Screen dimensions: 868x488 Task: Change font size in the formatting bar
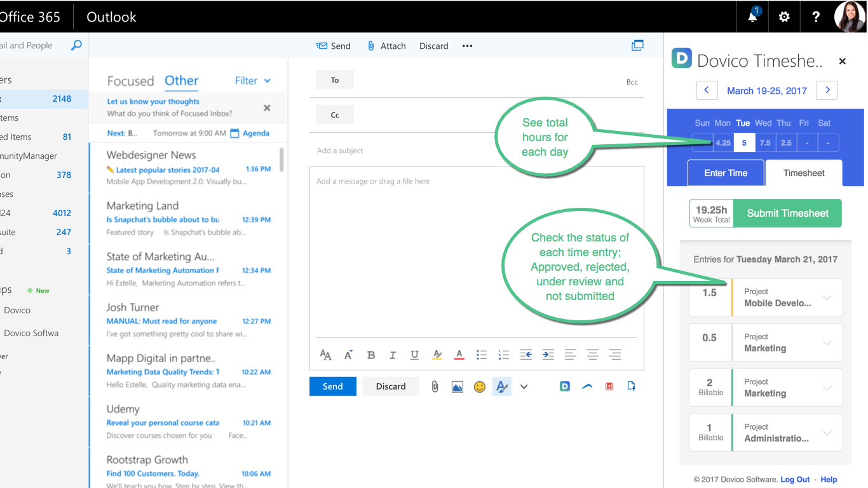pyautogui.click(x=348, y=355)
